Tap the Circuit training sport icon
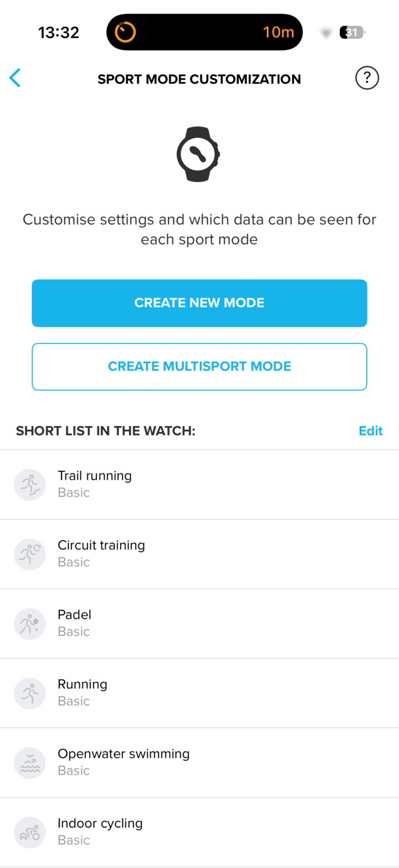 [x=30, y=554]
